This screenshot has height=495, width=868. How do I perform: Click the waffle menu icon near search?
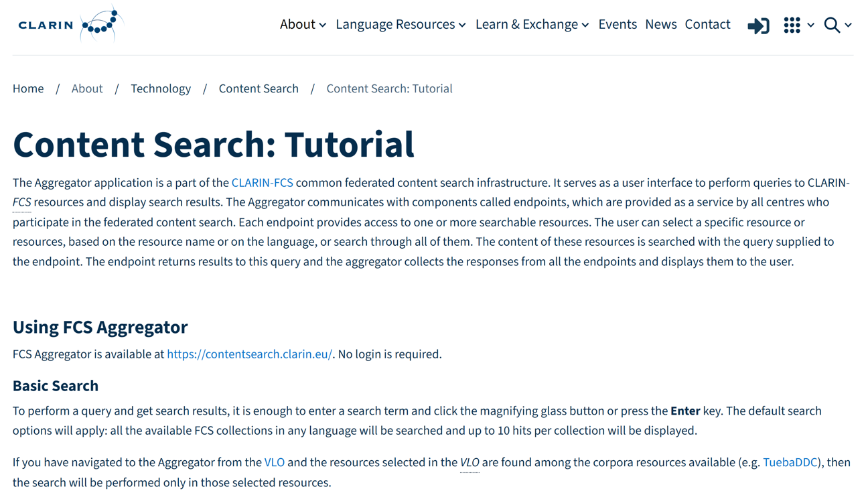click(791, 25)
